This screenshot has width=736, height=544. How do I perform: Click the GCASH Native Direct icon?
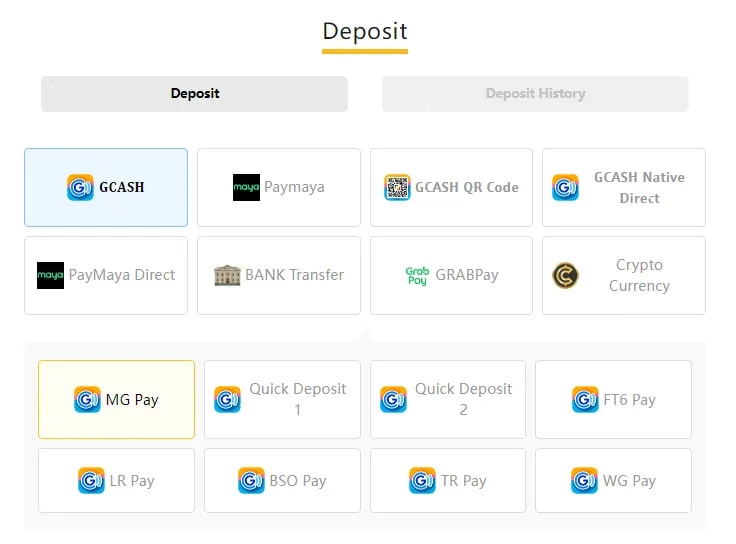(x=565, y=187)
